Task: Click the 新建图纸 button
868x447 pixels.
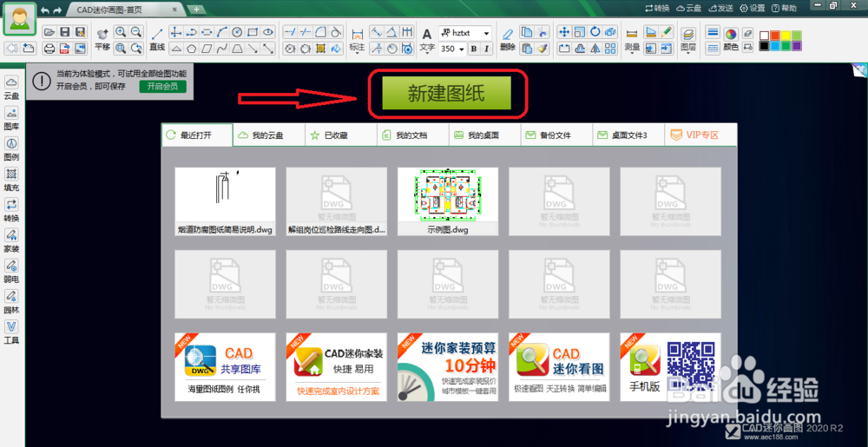Action: 446,93
